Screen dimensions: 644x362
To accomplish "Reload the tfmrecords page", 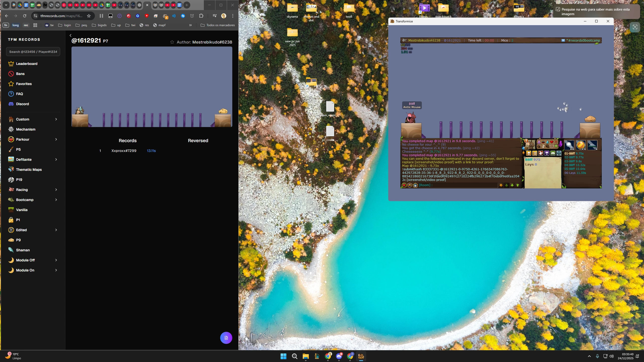I will pyautogui.click(x=25, y=16).
